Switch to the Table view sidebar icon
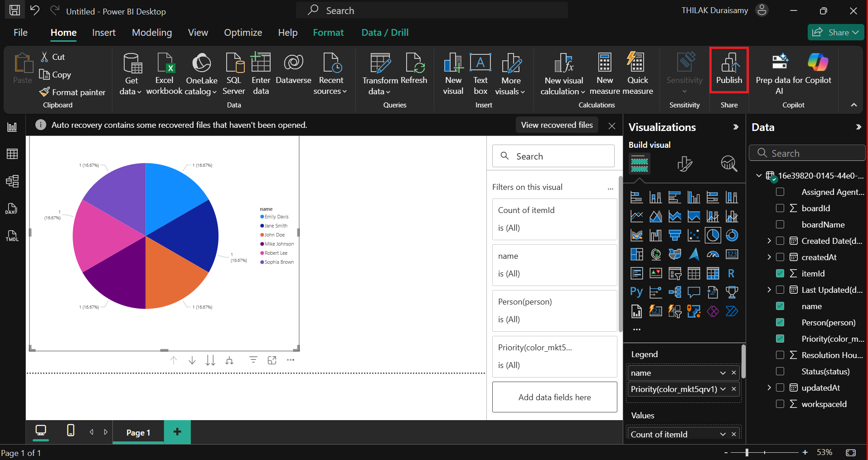 [12, 154]
